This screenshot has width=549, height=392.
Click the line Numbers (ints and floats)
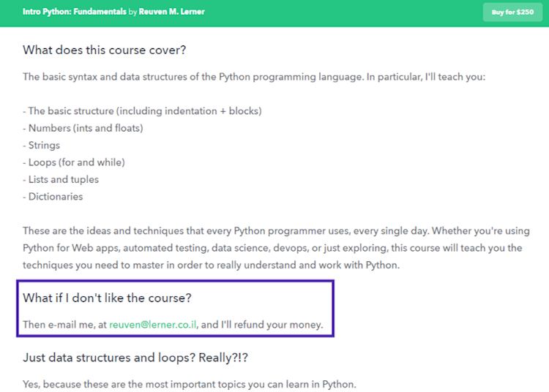point(83,128)
